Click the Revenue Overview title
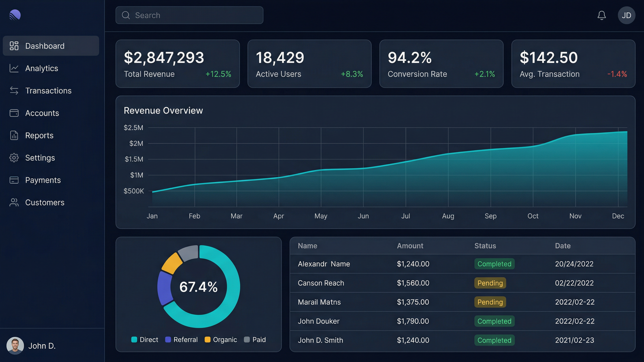 [163, 110]
